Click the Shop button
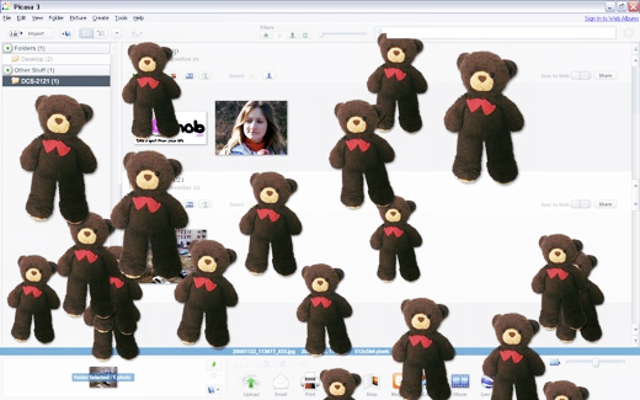Screen dimensions: 640x400 [x=372, y=385]
